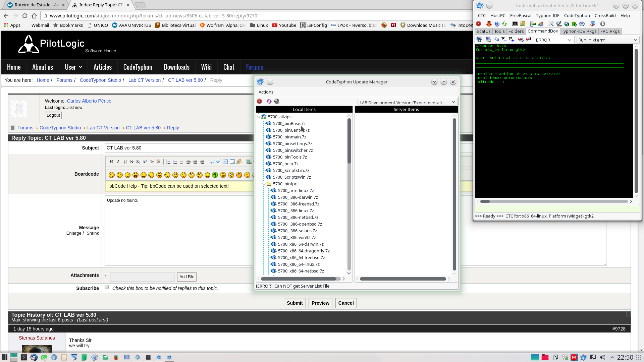Collapse the 5700_allzips tree node
Image resolution: width=644 pixels, height=362 pixels.
pos(259,117)
